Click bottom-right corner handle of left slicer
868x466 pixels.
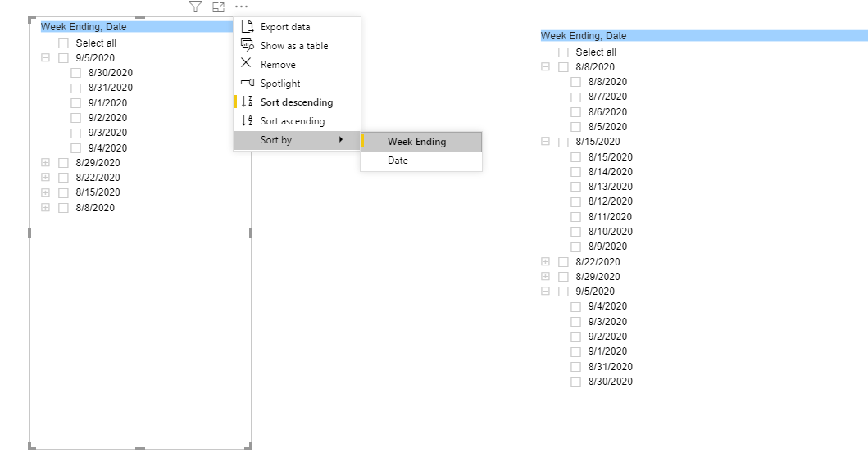coord(250,446)
